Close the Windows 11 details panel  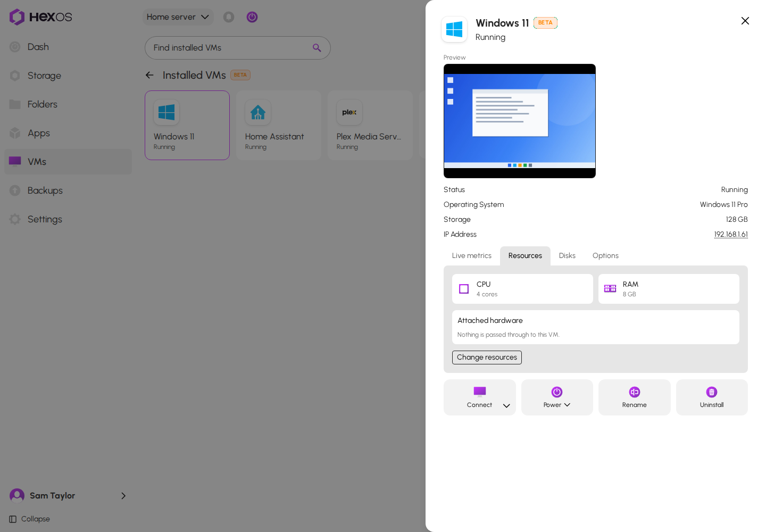click(745, 21)
